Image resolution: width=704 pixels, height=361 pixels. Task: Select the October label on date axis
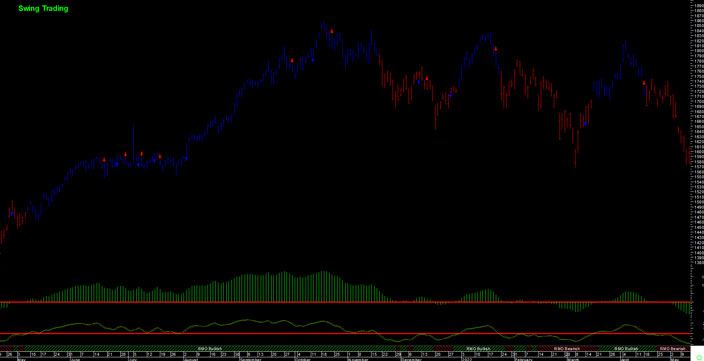pyautogui.click(x=302, y=360)
